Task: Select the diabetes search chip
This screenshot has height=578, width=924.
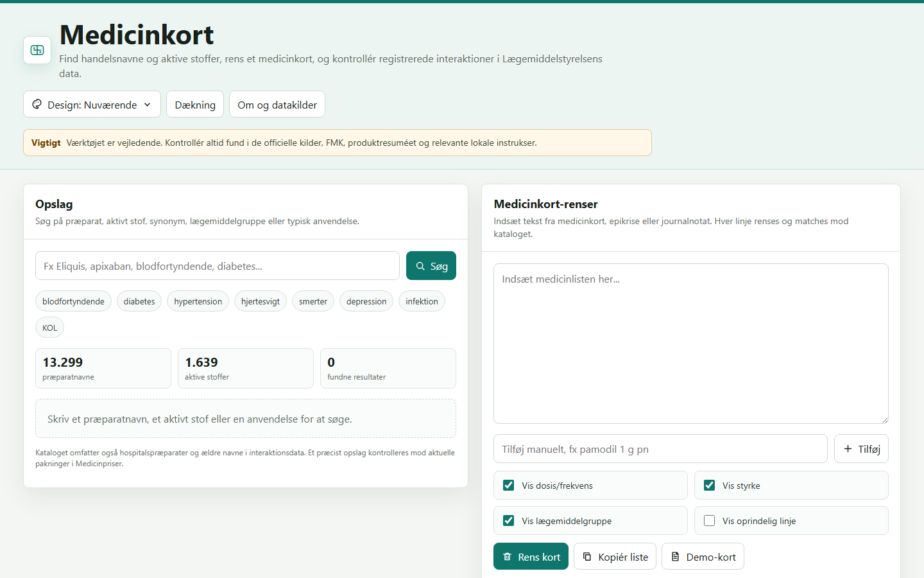Action: point(139,301)
